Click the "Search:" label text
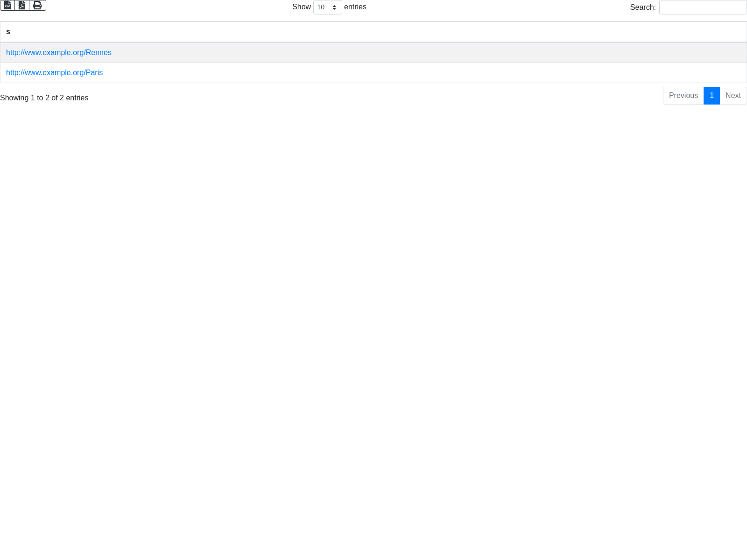 click(642, 7)
